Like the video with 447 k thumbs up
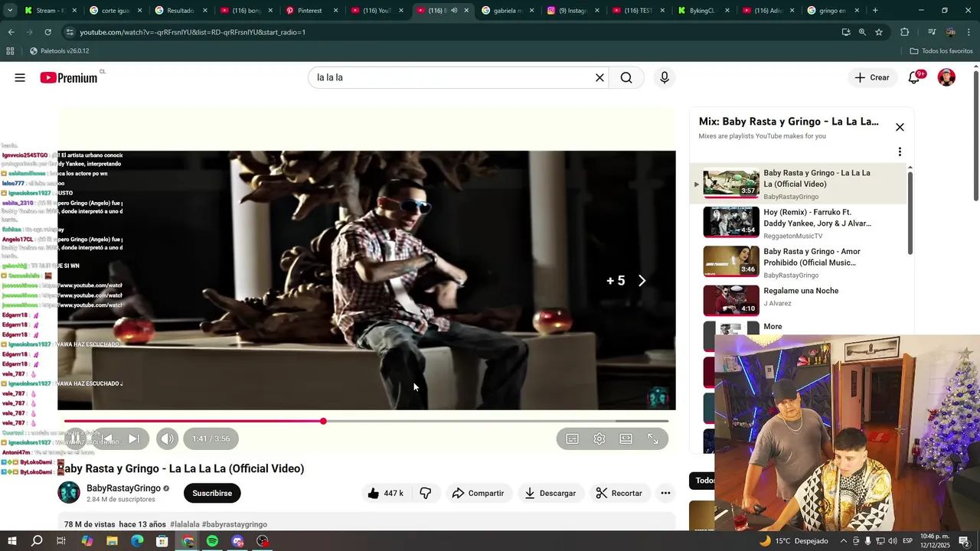The image size is (980, 551). pos(385,493)
